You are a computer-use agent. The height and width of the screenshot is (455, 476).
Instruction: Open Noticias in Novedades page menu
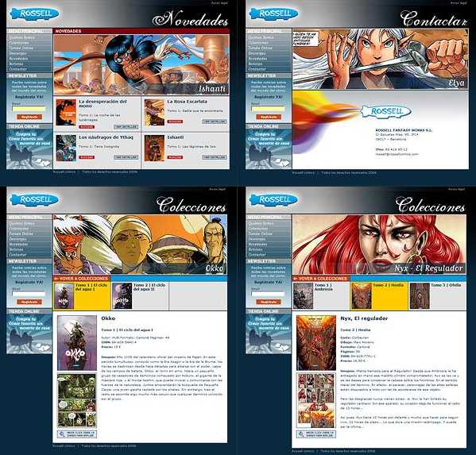[x=16, y=64]
